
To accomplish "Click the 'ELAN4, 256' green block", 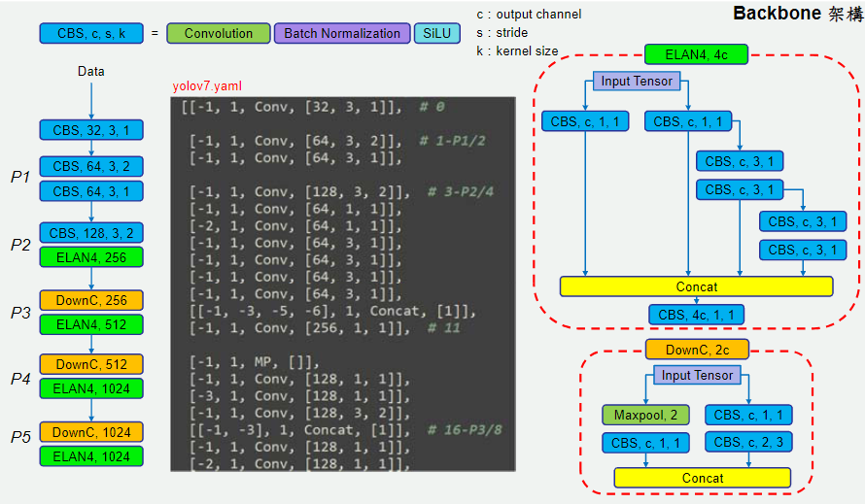I will 91,257.
